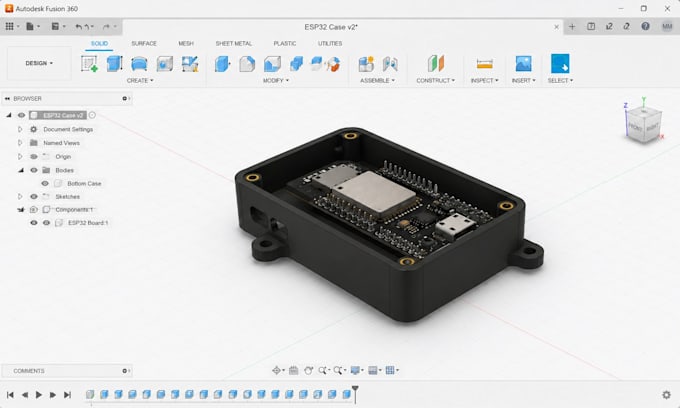This screenshot has height=408, width=680.
Task: Open the Create Form tool
Action: click(190, 64)
